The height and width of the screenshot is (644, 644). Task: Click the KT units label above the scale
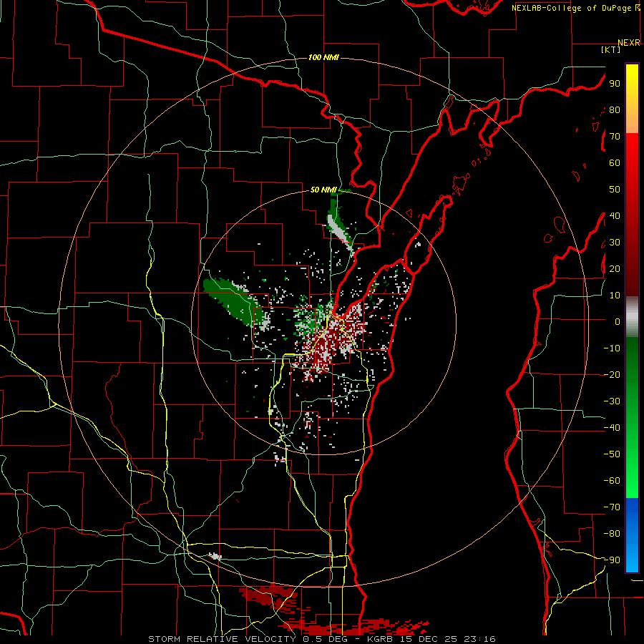click(611, 49)
